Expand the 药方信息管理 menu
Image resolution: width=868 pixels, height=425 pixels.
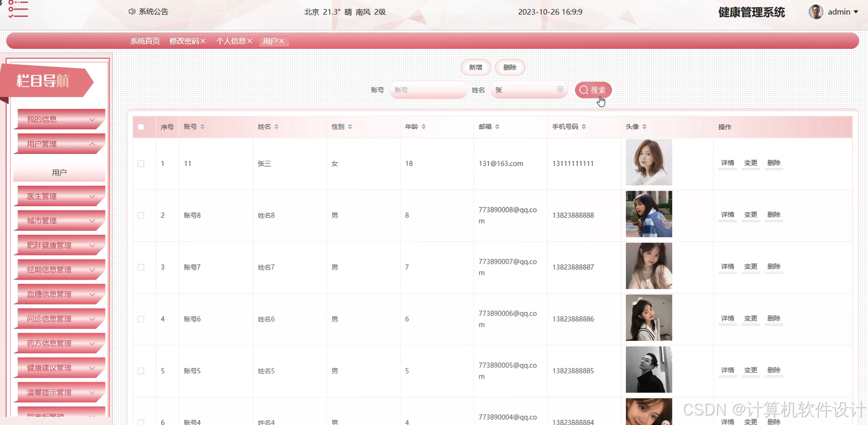click(61, 343)
